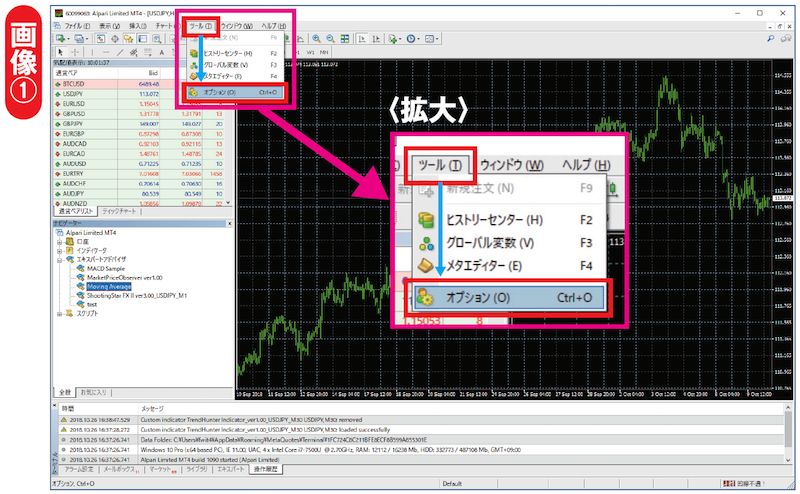Click the chart Zoom In magnifier icon
The width and height of the screenshot is (800, 494).
(316, 39)
